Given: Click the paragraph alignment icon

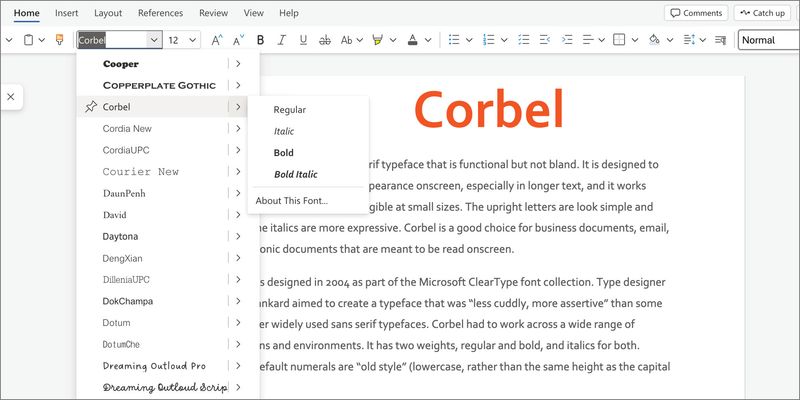Looking at the screenshot, I should 588,40.
